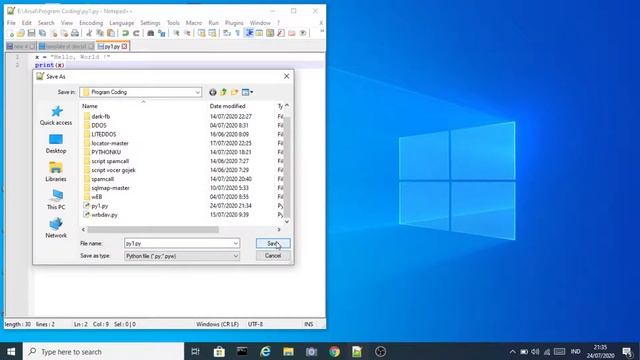
Task: Click the Open file toolbar icon
Action: [21, 33]
